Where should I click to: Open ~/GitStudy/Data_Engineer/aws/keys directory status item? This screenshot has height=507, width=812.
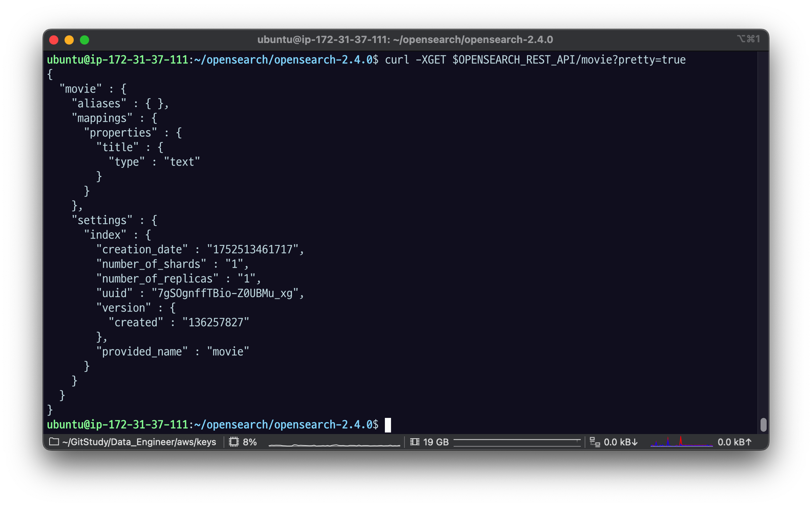click(x=139, y=442)
